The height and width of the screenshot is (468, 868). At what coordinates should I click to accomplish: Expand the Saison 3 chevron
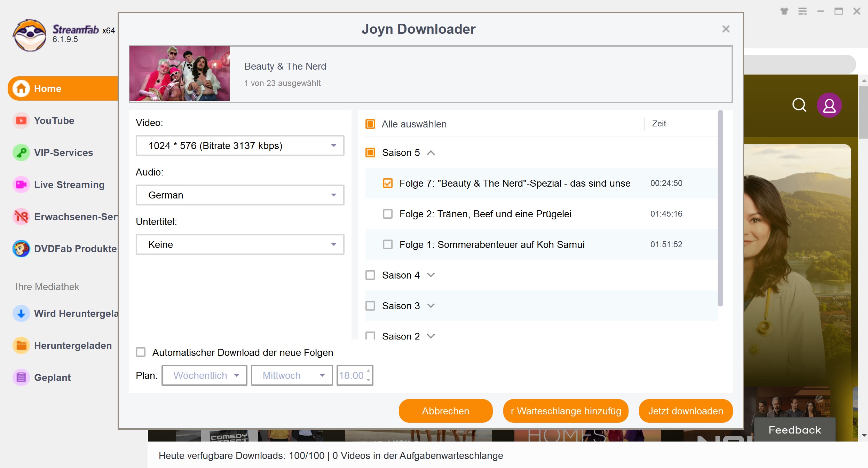431,306
